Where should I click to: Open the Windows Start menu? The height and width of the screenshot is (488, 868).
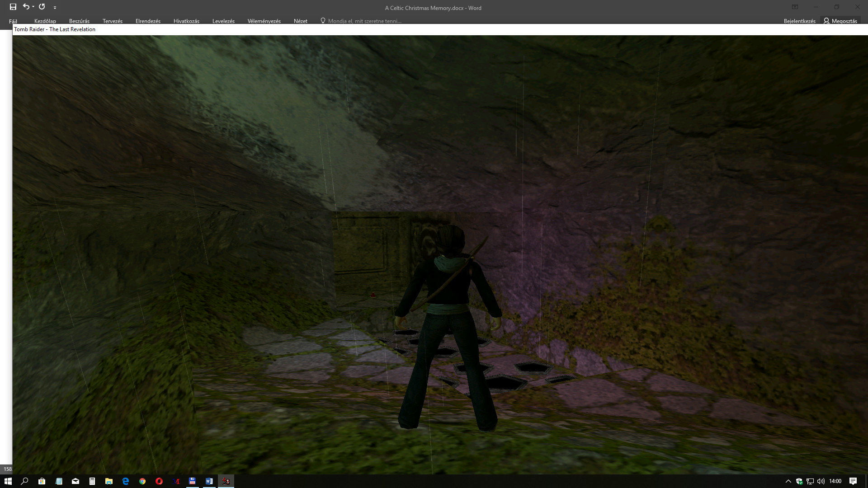pos(8,481)
